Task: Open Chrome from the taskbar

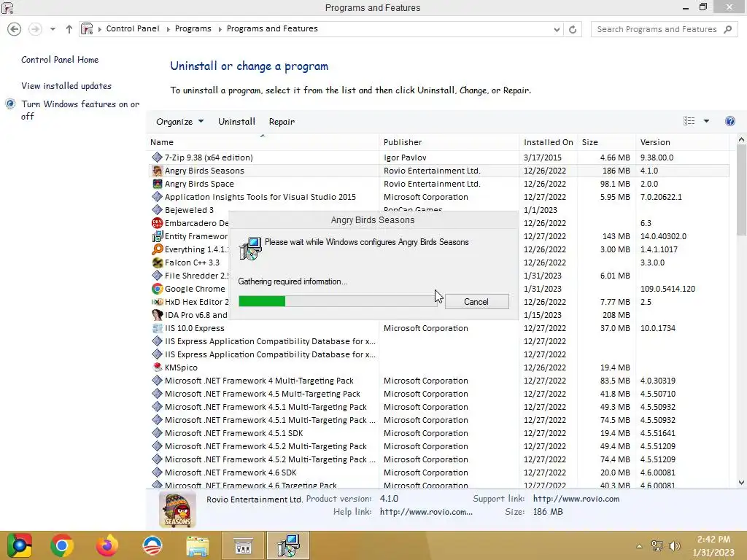Action: tap(62, 545)
